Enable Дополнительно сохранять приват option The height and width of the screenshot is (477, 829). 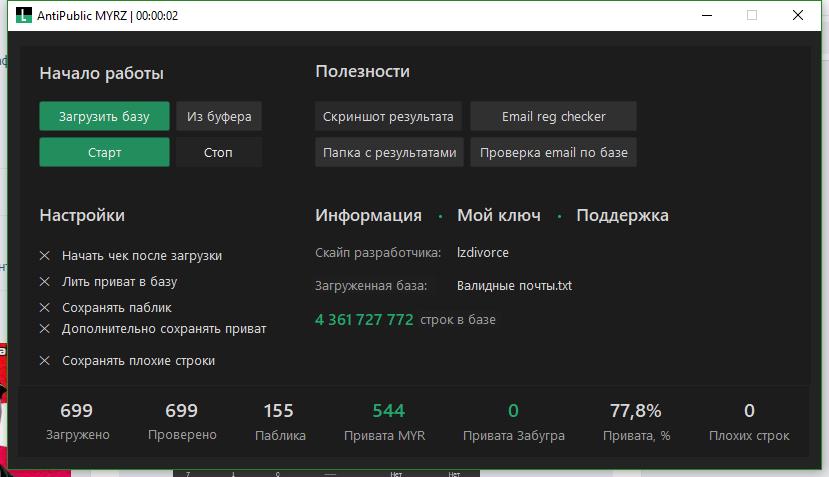tap(44, 328)
